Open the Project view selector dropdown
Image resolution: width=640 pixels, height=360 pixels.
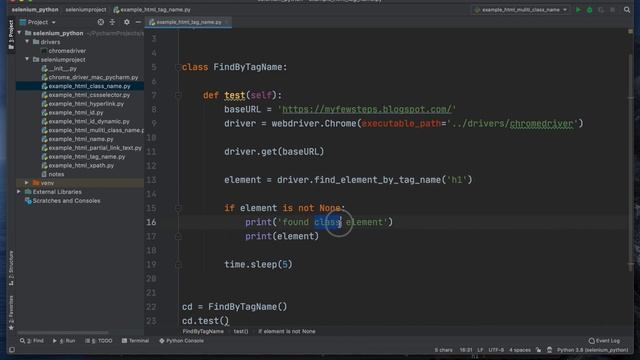38,22
